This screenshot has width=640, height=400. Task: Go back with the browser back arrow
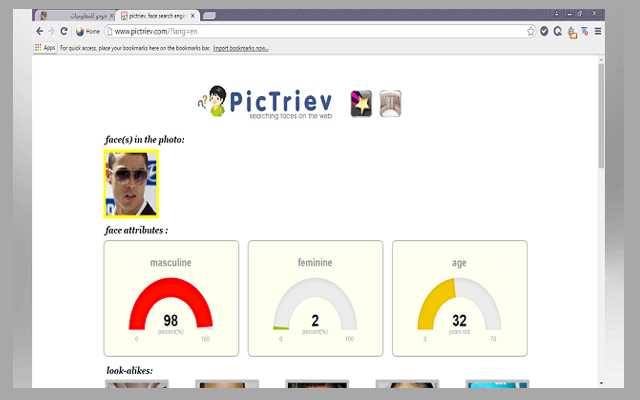pos(39,32)
